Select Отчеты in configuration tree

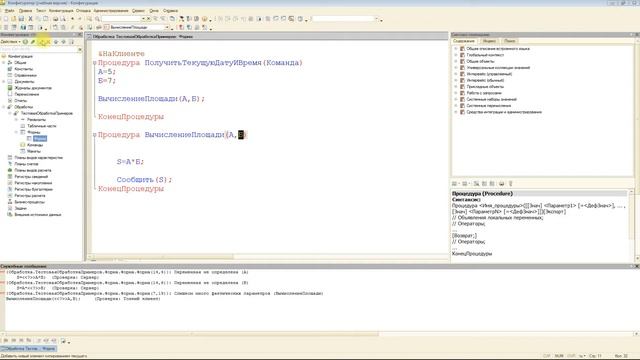coord(20,100)
